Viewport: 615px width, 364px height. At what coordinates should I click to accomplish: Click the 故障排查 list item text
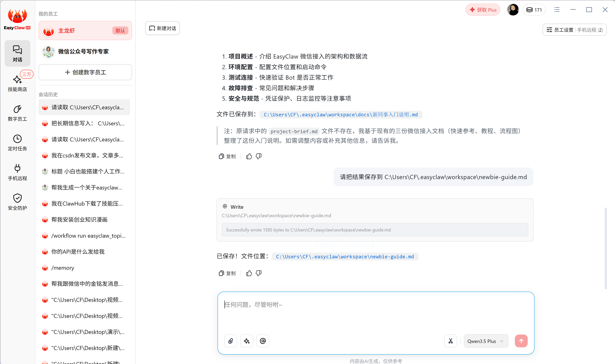coord(241,88)
